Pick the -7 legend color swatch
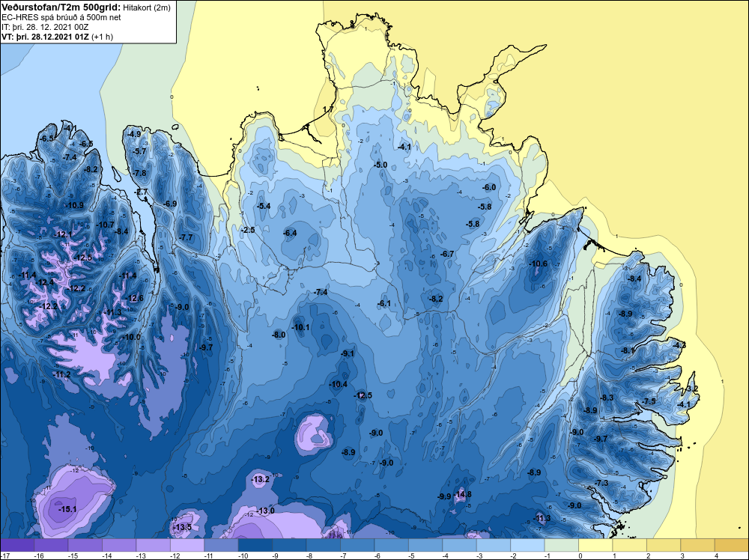Image resolution: width=749 pixels, height=560 pixels. click(357, 545)
